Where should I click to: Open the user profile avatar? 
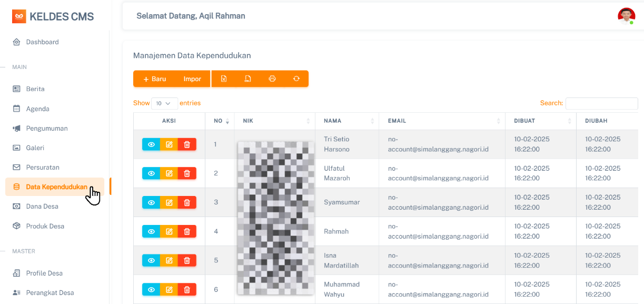coord(626,16)
